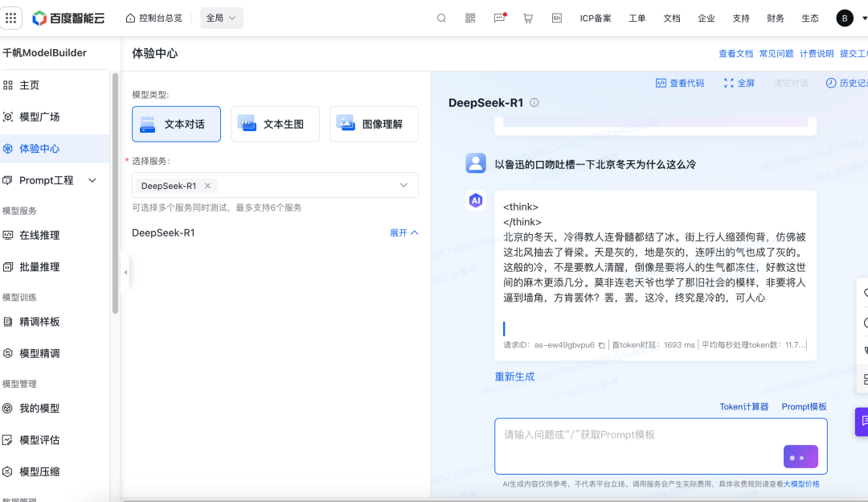Screen dimensions: 868x502
Task: Open the floating purple feedback icon
Action: [862, 422]
